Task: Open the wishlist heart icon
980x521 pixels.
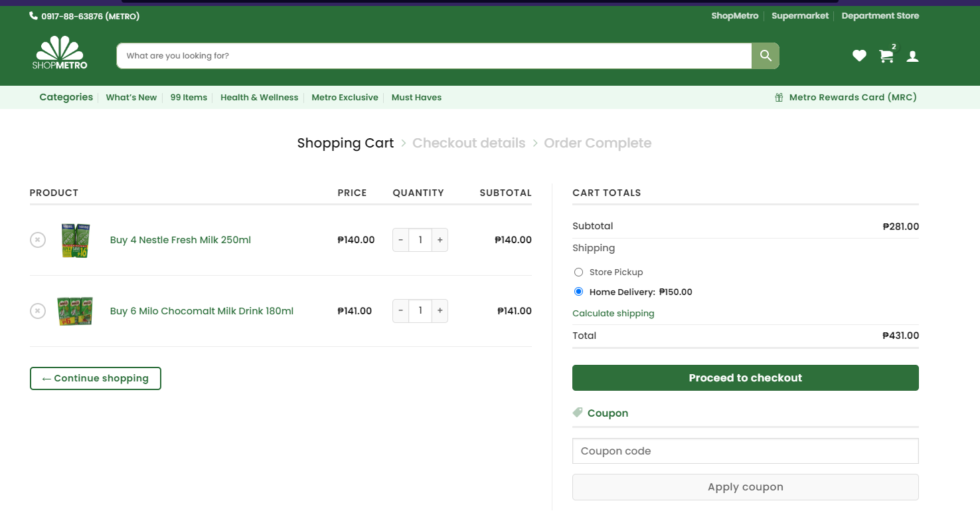Action: click(x=859, y=56)
